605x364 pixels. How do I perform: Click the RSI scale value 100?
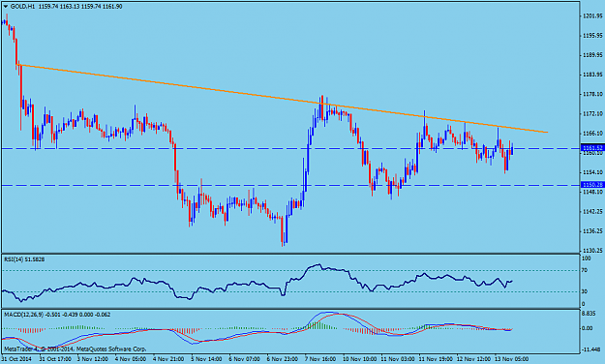tap(586, 258)
